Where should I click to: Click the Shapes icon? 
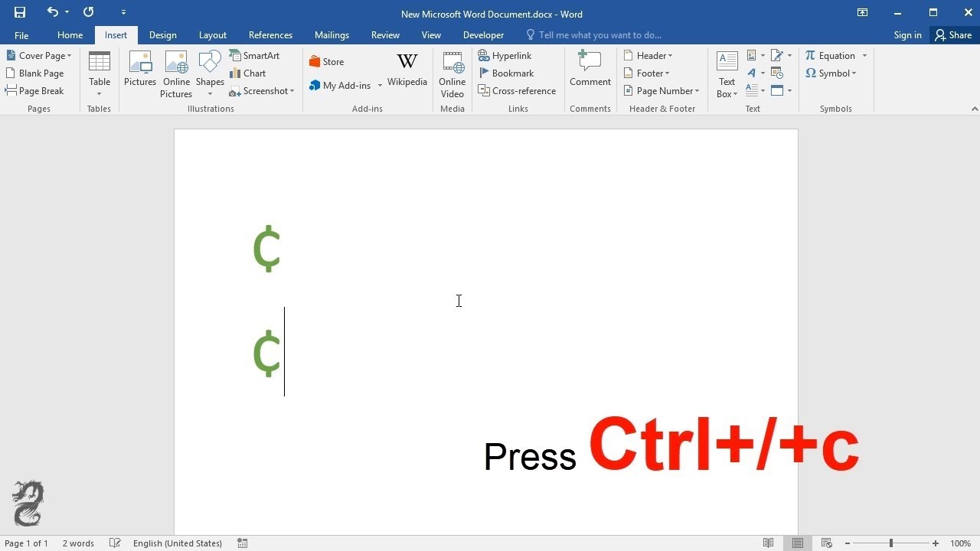click(x=210, y=69)
